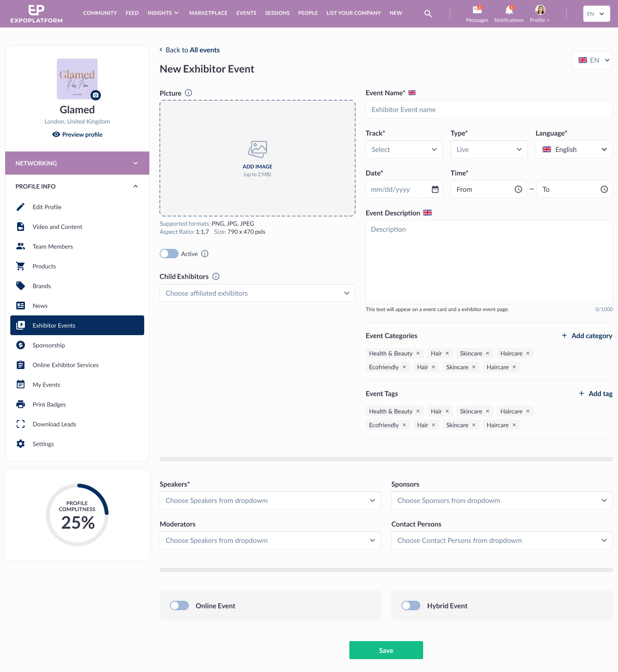Enable the Hybrid Event toggle
618x672 pixels.
[411, 605]
